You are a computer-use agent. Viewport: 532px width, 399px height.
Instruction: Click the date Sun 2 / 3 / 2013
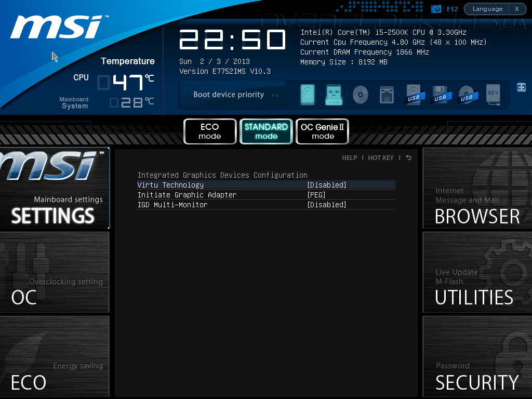215,61
